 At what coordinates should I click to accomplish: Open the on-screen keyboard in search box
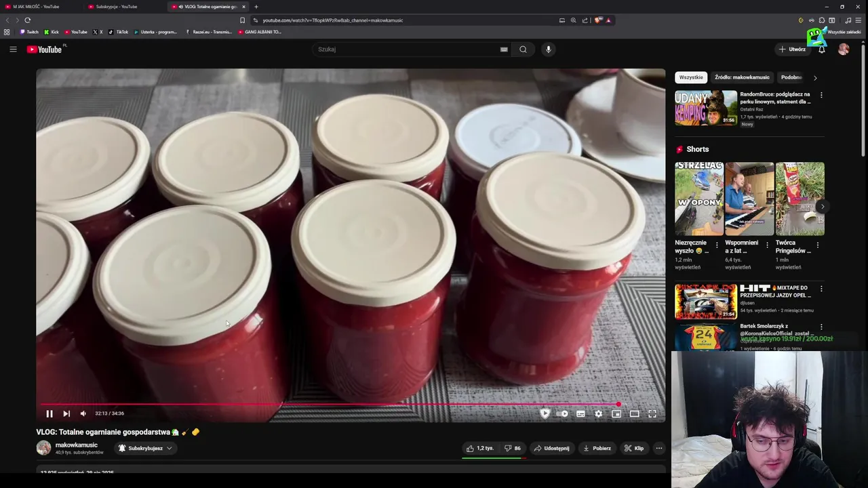coord(504,49)
